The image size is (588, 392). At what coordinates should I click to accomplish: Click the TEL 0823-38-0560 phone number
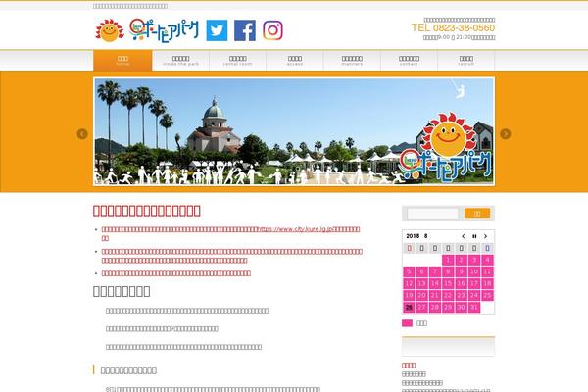453,27
